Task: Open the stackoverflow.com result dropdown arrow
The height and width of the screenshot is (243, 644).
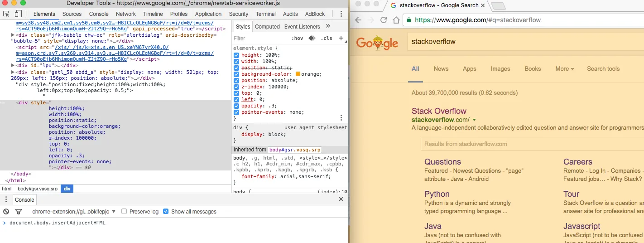Action: point(474,120)
